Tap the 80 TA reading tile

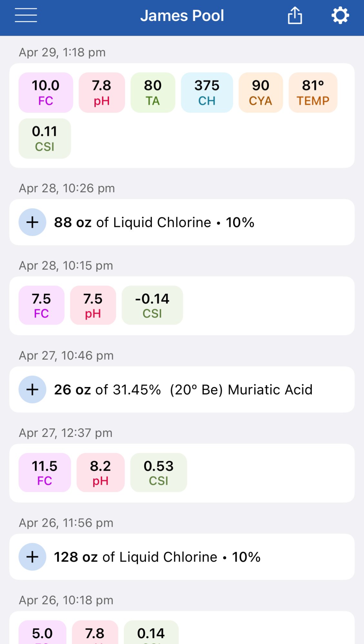[x=153, y=93]
